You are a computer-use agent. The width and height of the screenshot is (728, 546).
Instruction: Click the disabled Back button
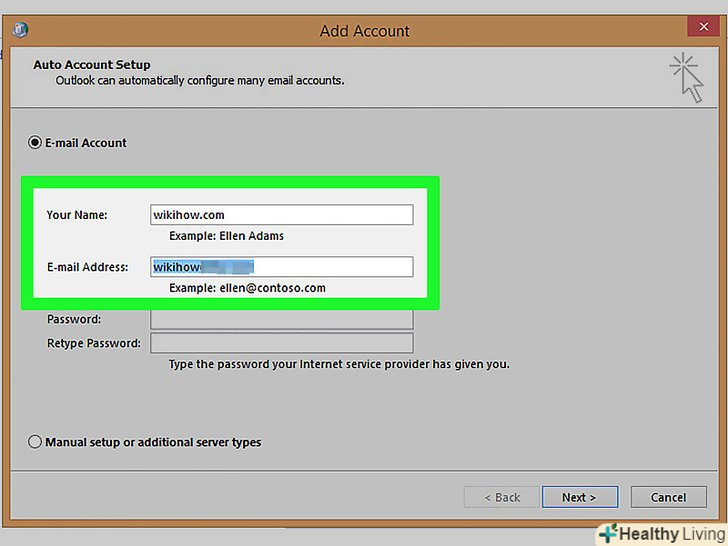502,497
